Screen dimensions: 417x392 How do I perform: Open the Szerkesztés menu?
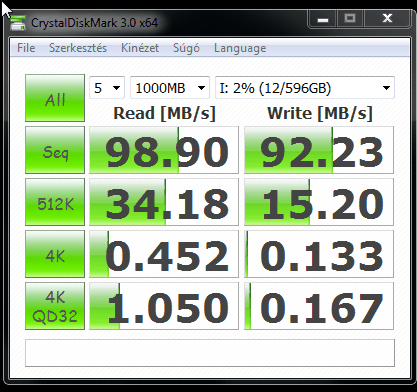(x=78, y=48)
